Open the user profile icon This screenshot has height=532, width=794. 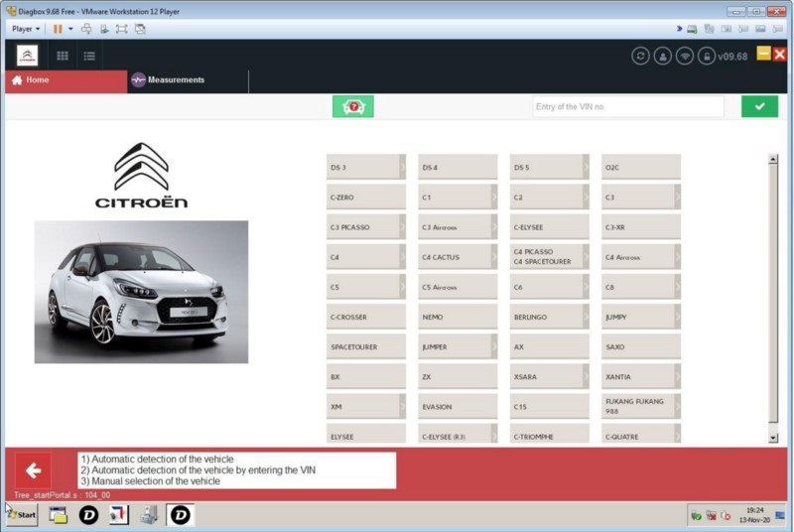(662, 56)
